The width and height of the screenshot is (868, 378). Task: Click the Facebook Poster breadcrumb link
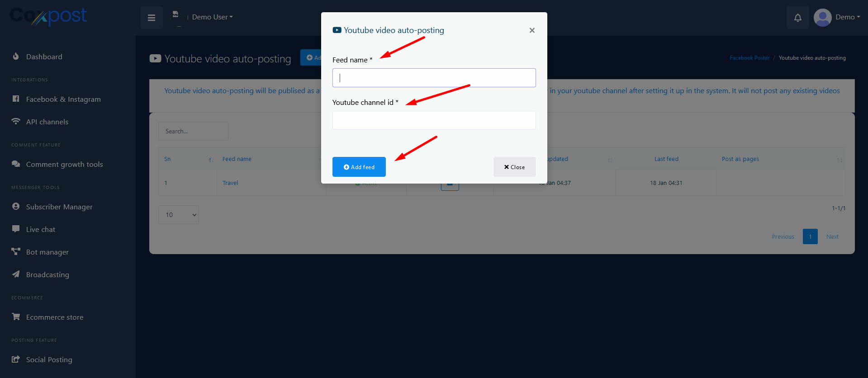click(x=749, y=58)
